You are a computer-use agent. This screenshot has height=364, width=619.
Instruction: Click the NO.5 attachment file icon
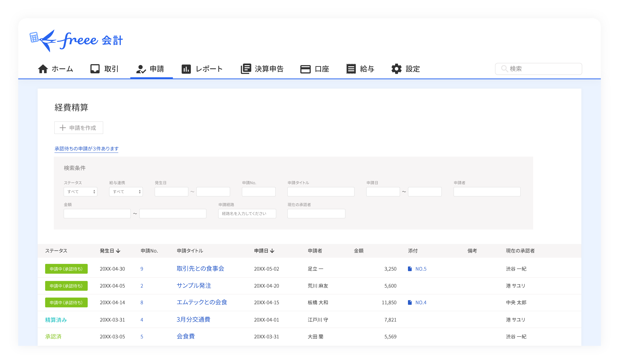pos(410,269)
